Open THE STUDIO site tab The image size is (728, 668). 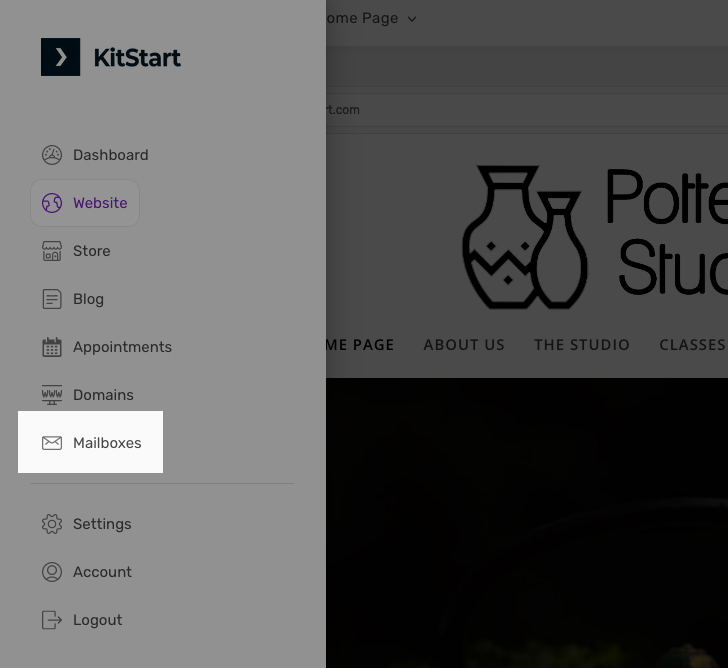click(582, 345)
